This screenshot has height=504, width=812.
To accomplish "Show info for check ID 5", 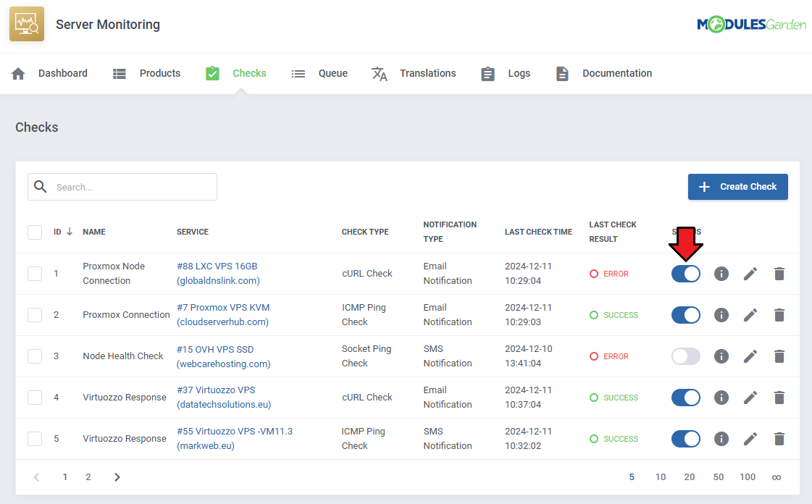I will click(721, 439).
